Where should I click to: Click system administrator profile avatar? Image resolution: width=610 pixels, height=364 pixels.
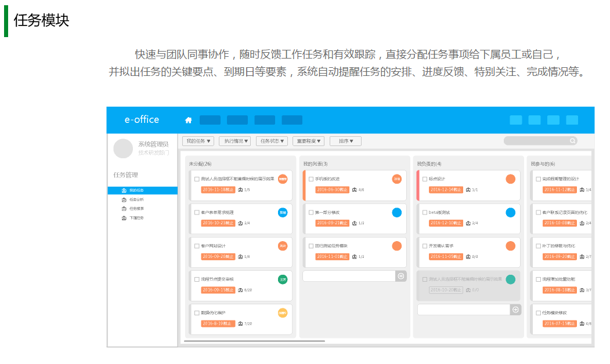[x=123, y=148]
